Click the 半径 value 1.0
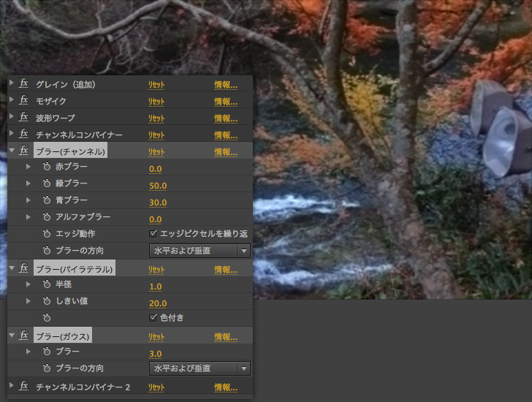Viewport: 532px width, 402px height. click(155, 287)
